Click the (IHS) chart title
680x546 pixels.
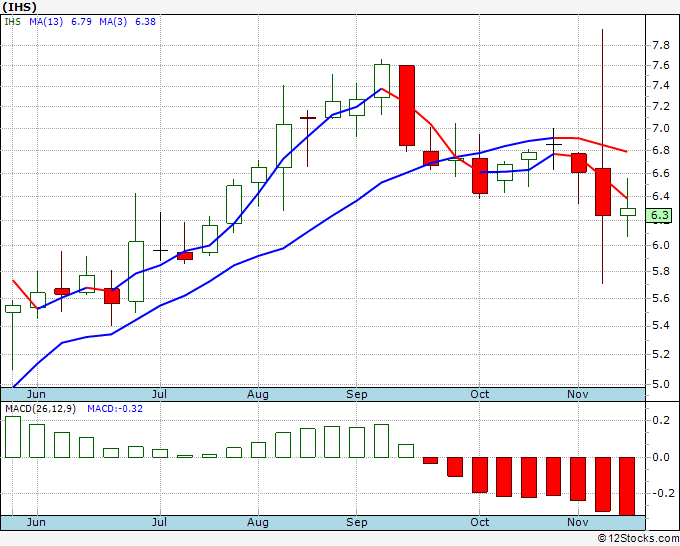(19, 7)
